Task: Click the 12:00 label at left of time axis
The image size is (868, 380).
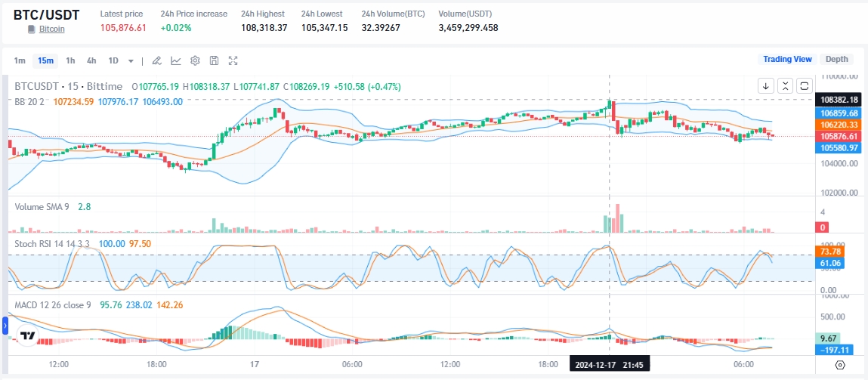Action: pos(59,364)
